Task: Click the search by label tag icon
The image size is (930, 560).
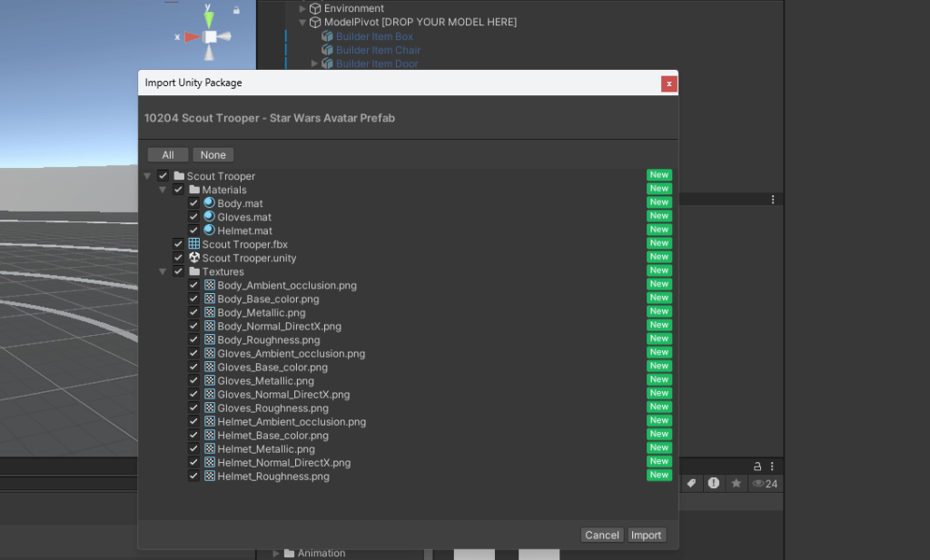Action: [691, 484]
